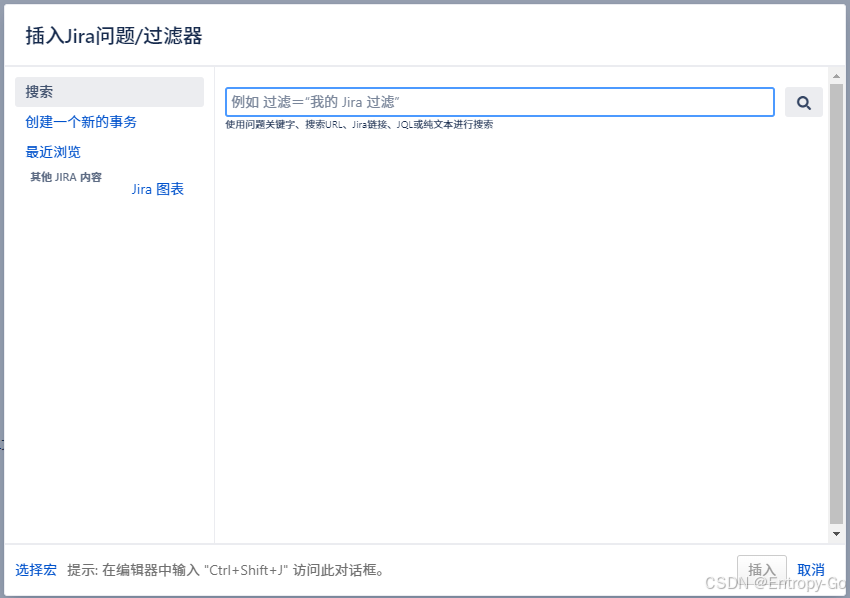Image resolution: width=850 pixels, height=598 pixels.
Task: Click the 选择宏 link
Action: (36, 570)
